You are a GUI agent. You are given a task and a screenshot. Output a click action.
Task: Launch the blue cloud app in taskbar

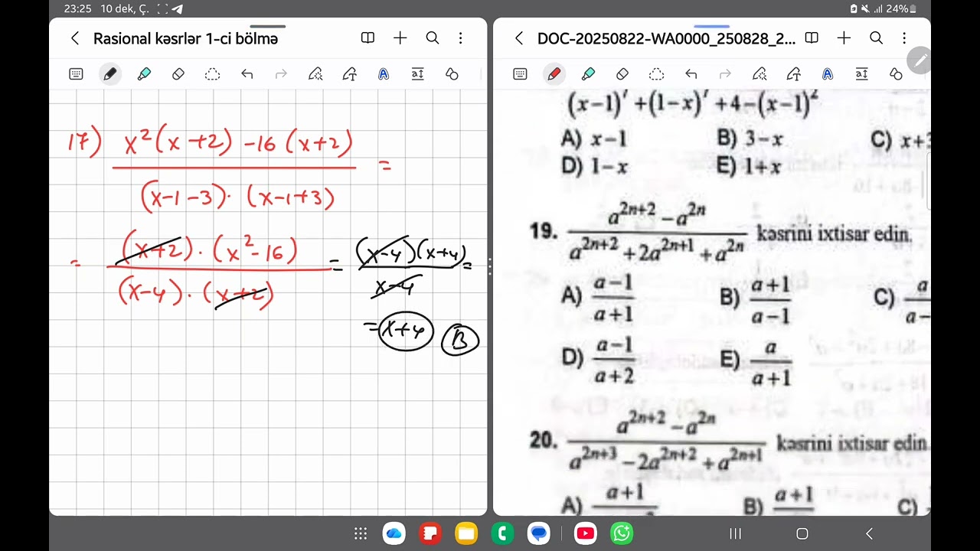[x=394, y=533]
